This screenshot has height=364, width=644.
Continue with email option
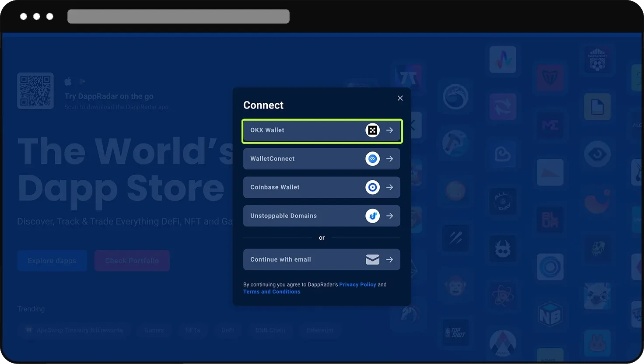[x=322, y=259]
